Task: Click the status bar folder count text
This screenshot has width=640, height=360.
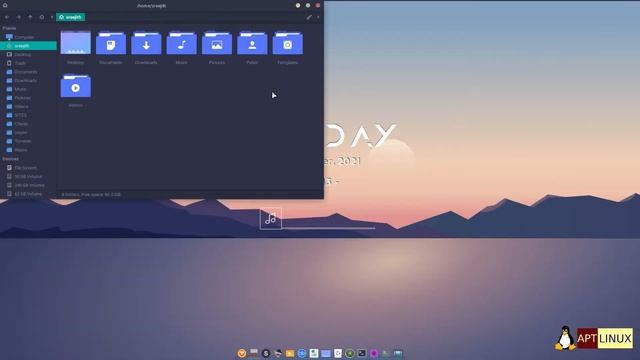Action: pyautogui.click(x=91, y=195)
